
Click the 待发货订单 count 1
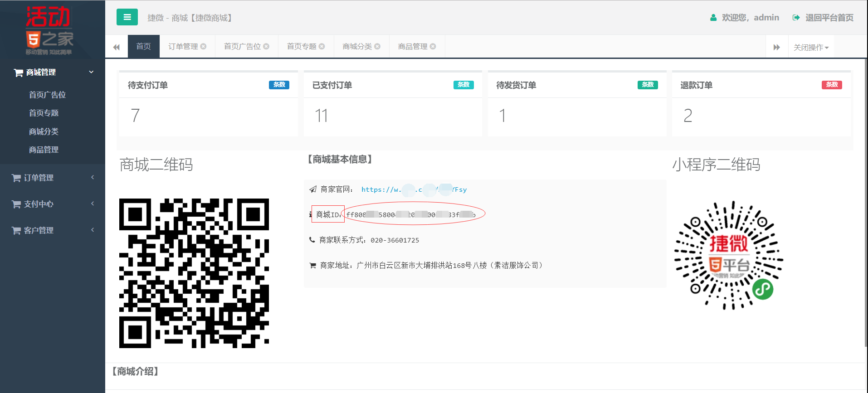tap(502, 116)
